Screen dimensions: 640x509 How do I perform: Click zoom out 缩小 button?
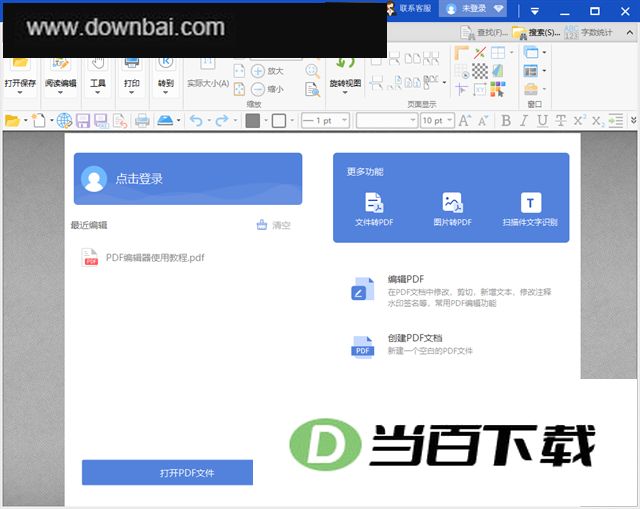pyautogui.click(x=267, y=89)
